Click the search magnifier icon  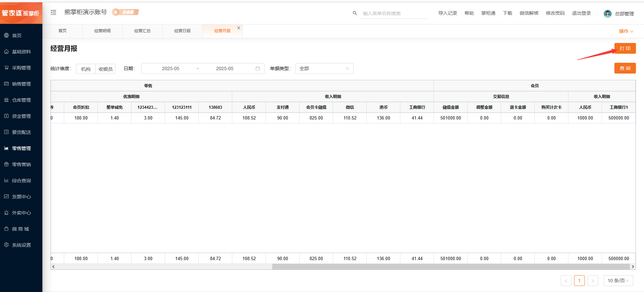pos(355,13)
